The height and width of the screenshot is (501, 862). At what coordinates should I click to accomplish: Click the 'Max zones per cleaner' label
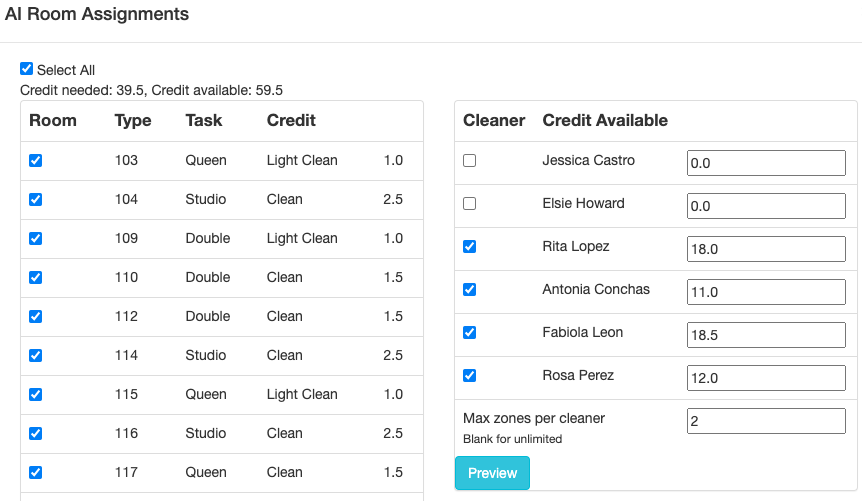pyautogui.click(x=534, y=419)
